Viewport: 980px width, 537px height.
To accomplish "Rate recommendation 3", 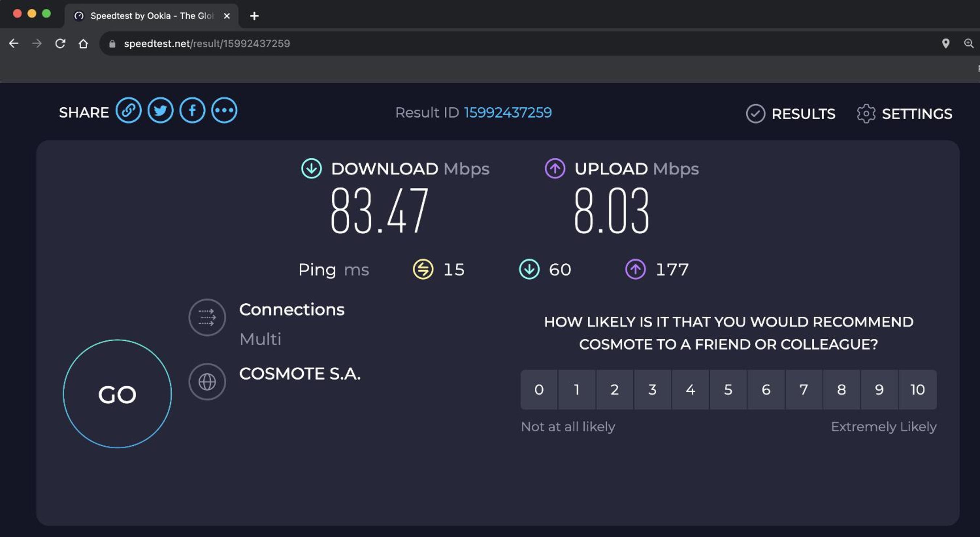I will (652, 390).
